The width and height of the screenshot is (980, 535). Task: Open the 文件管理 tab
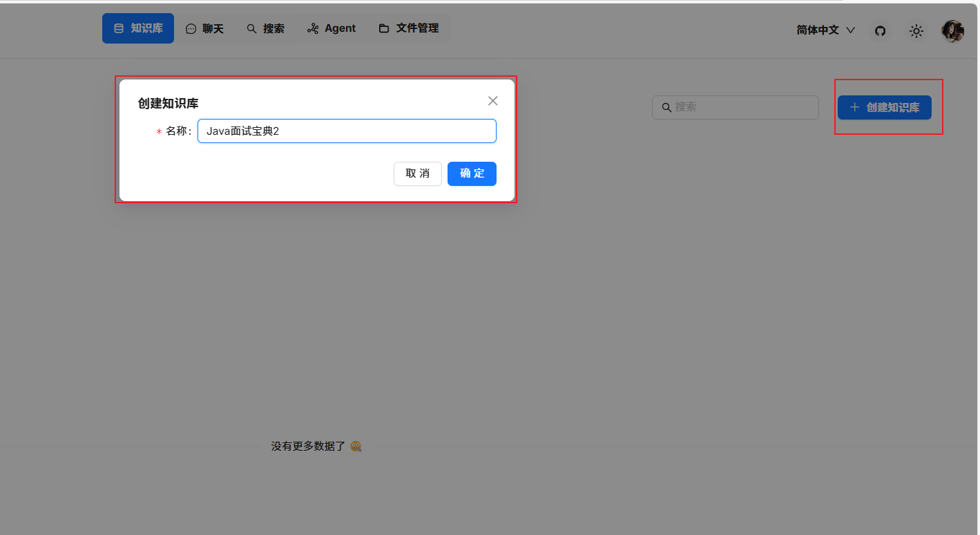pos(409,28)
